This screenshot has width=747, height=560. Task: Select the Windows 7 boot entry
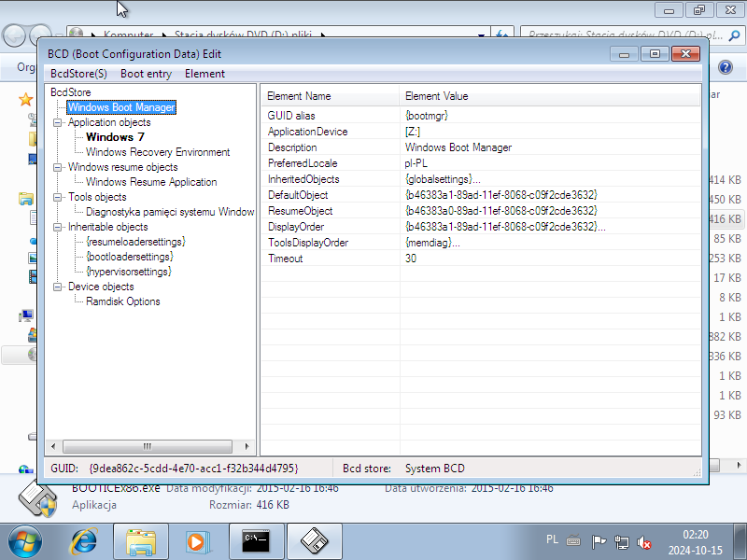tap(115, 137)
